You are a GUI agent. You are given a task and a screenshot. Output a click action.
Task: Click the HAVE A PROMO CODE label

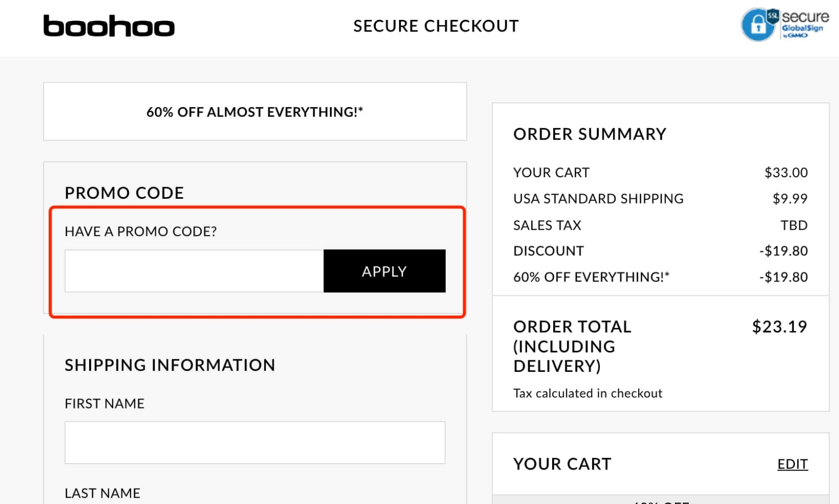pos(142,231)
